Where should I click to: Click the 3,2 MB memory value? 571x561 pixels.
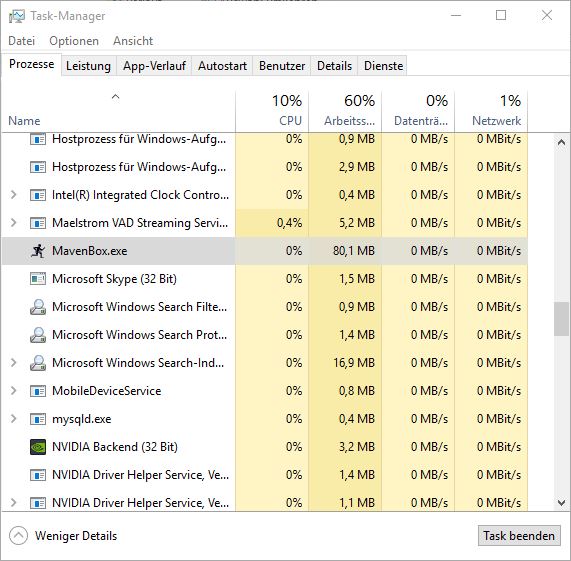tap(357, 447)
